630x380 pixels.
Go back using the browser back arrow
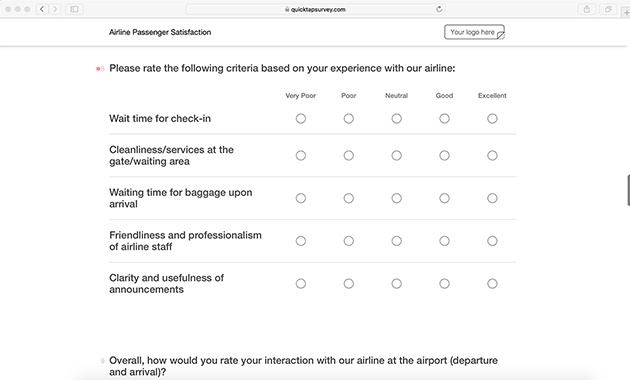(42, 9)
